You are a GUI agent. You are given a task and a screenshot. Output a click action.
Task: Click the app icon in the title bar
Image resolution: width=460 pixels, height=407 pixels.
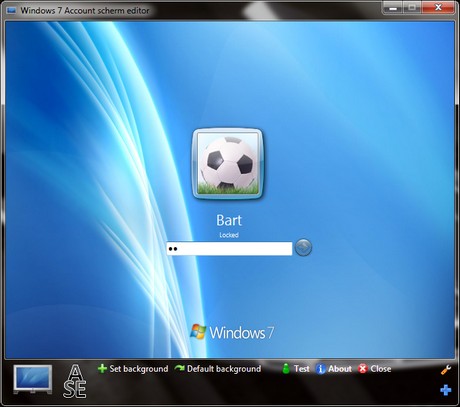(12, 11)
